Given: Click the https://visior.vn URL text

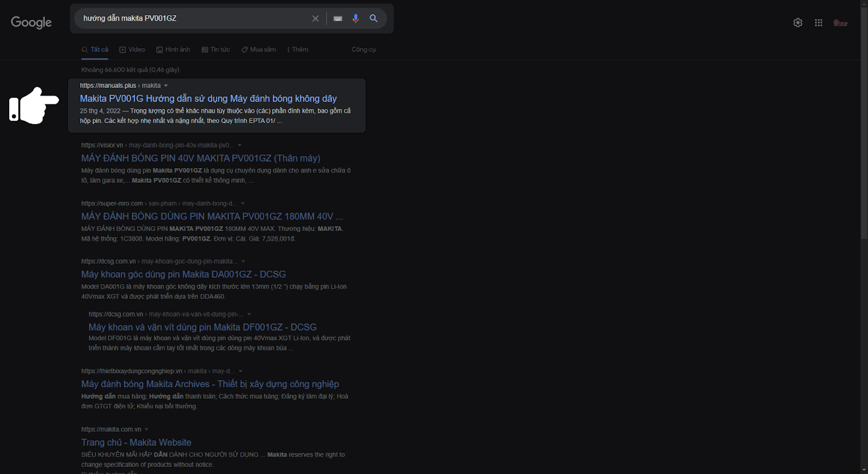Looking at the screenshot, I should pyautogui.click(x=102, y=145).
